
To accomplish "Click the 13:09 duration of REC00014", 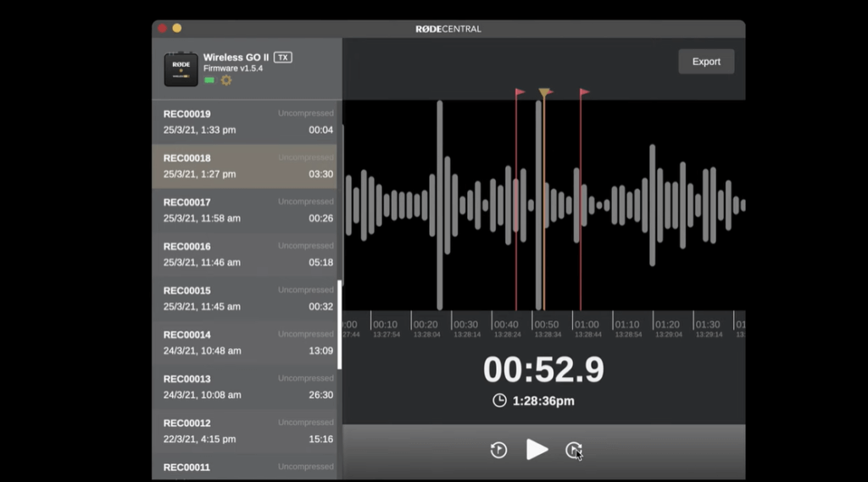I will point(321,351).
